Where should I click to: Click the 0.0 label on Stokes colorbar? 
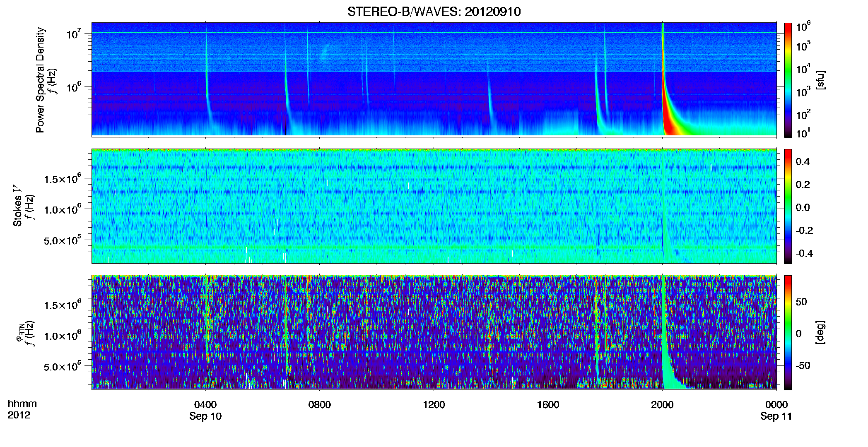click(x=803, y=208)
